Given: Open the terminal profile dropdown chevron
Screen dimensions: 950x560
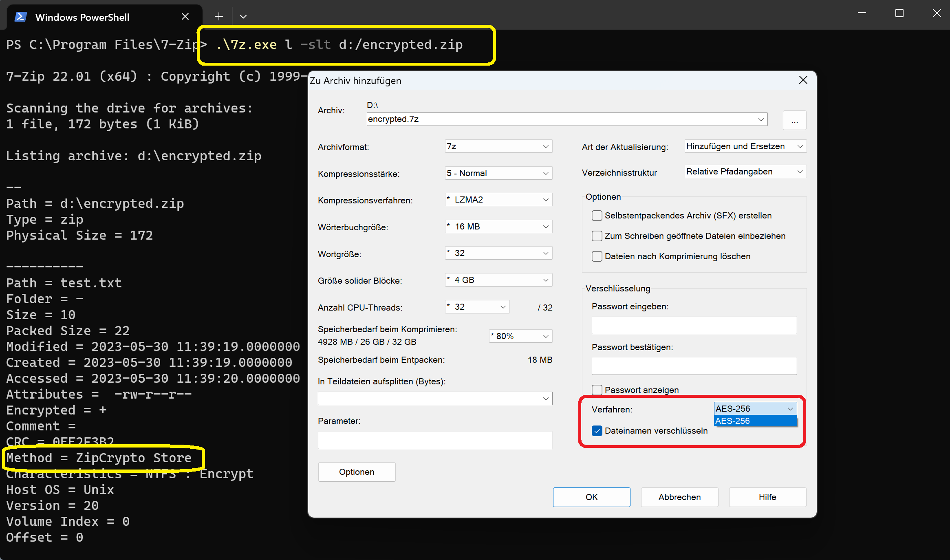Looking at the screenshot, I should click(243, 17).
